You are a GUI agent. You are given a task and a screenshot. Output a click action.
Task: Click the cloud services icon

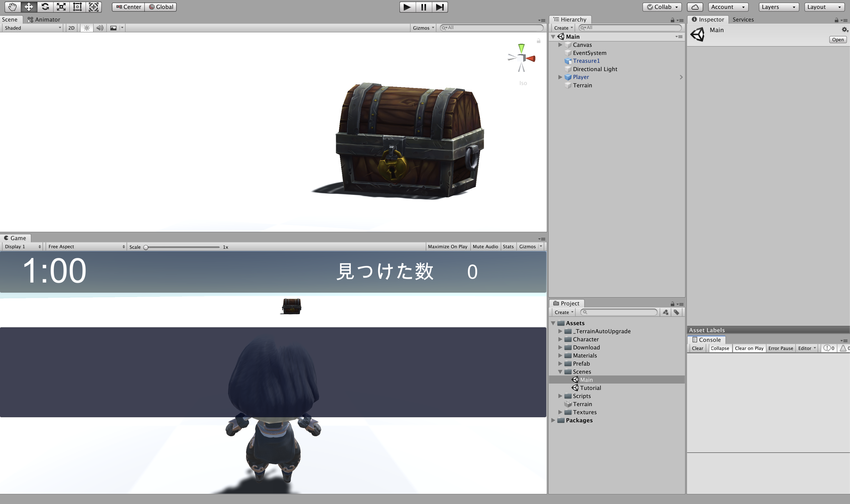click(x=695, y=7)
